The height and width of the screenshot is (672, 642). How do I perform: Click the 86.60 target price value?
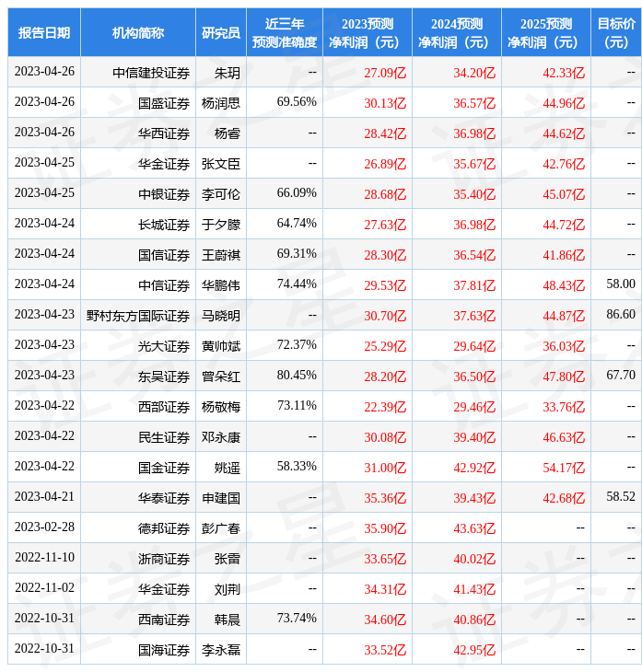click(621, 314)
